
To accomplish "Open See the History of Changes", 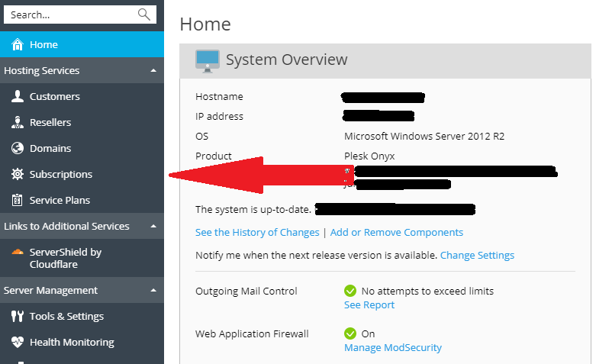I will coord(257,232).
